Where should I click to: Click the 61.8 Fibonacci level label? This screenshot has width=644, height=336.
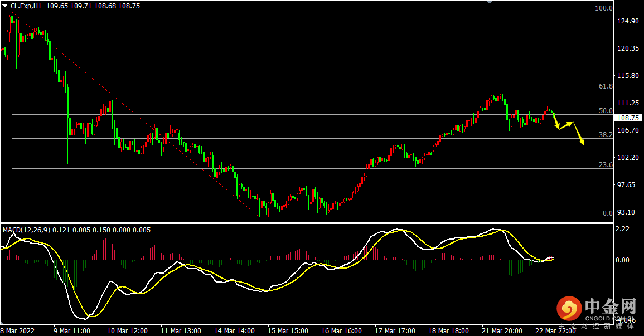tap(605, 86)
